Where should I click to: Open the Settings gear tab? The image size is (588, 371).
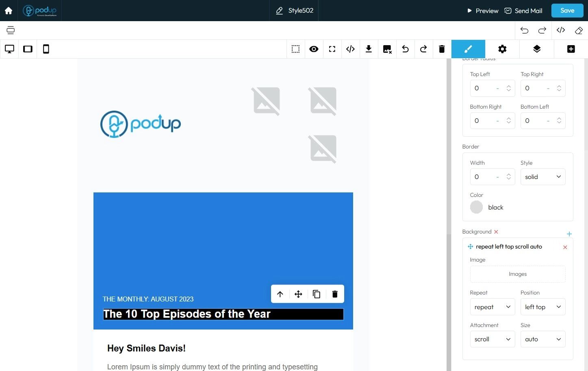(502, 49)
